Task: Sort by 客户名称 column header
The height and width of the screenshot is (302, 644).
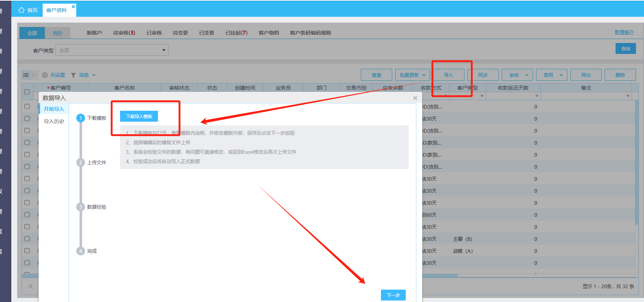Action: 124,88
